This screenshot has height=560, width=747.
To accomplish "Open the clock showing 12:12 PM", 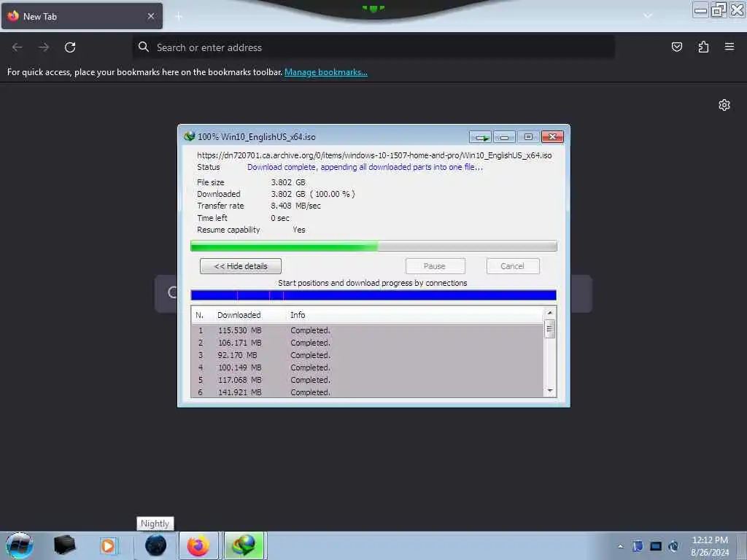I will (710, 546).
